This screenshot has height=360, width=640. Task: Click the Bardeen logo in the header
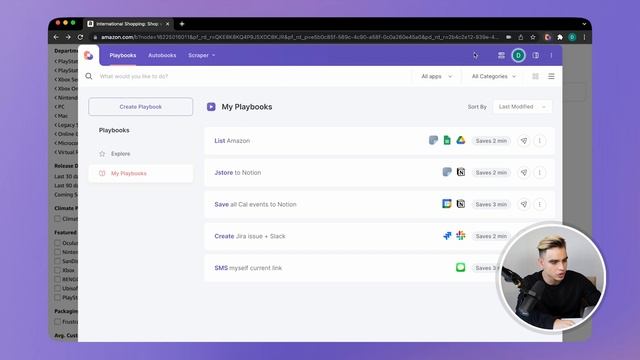coord(89,55)
